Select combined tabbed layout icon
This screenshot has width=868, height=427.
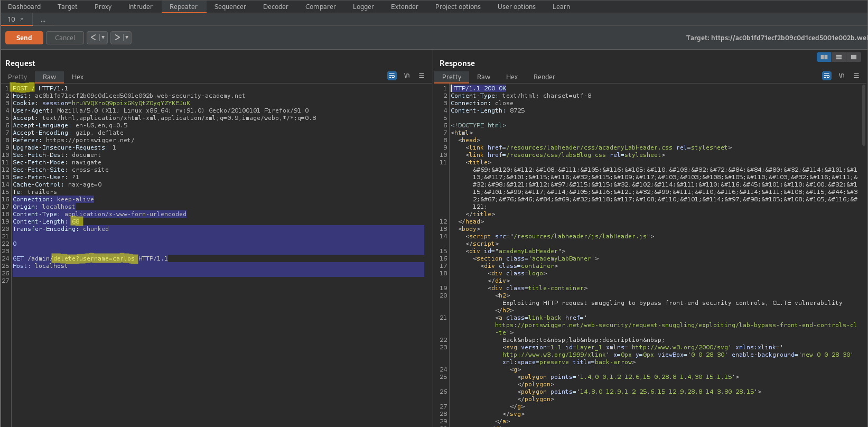click(x=854, y=57)
